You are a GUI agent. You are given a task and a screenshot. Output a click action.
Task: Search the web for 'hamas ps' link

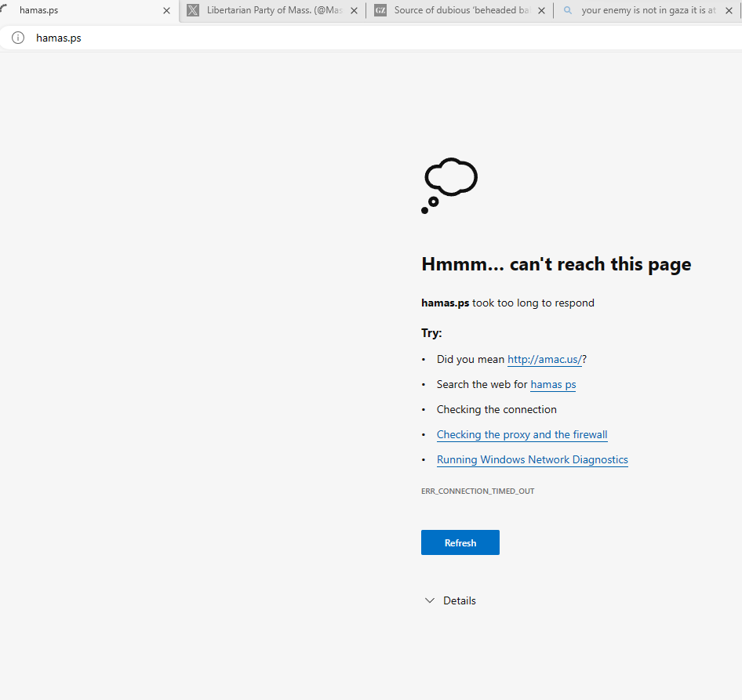coord(553,385)
